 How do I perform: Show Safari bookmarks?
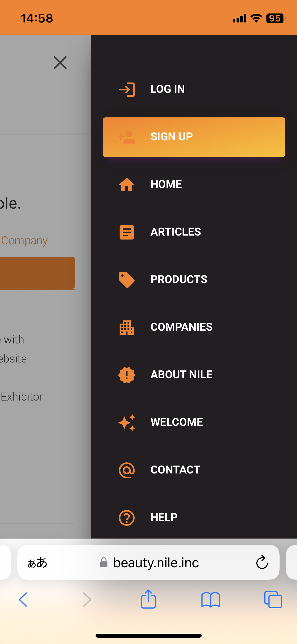tap(211, 600)
